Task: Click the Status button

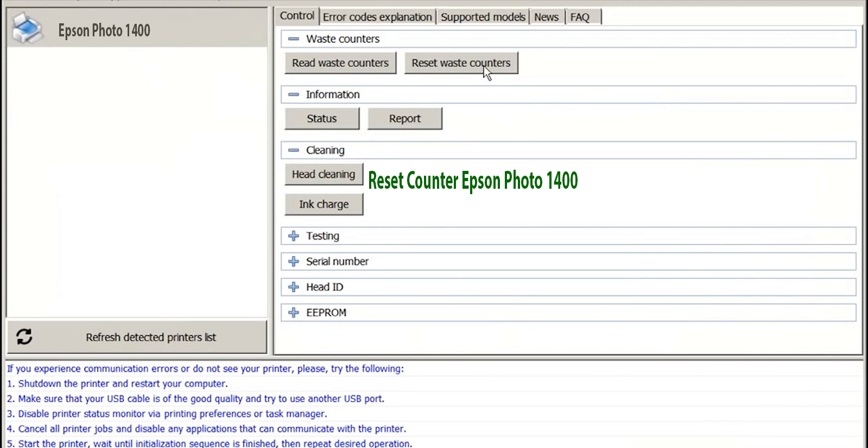Action: click(322, 118)
